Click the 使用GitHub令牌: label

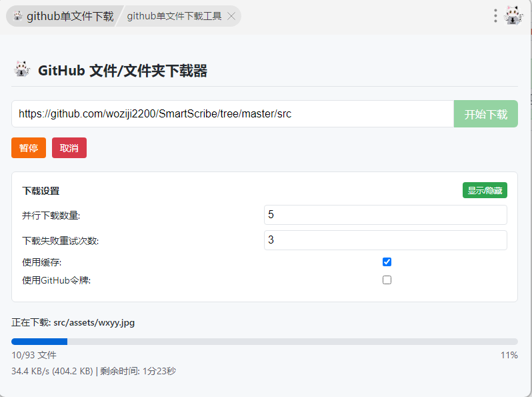(56, 280)
